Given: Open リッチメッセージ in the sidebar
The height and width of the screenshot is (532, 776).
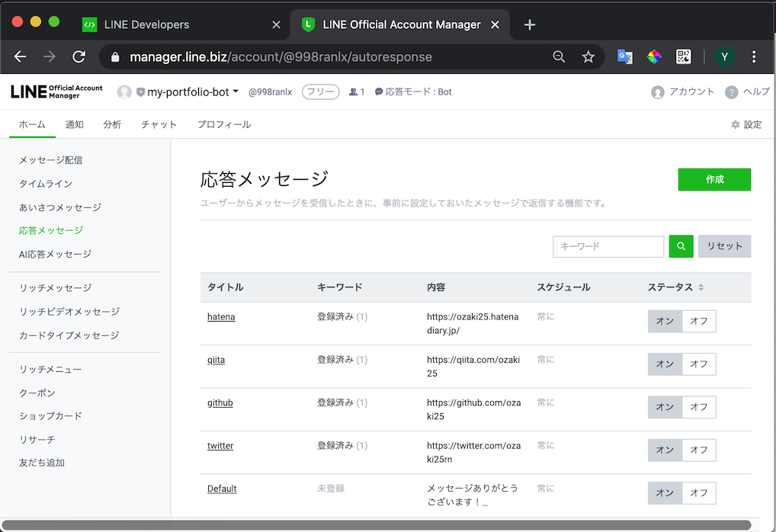Looking at the screenshot, I should (56, 288).
